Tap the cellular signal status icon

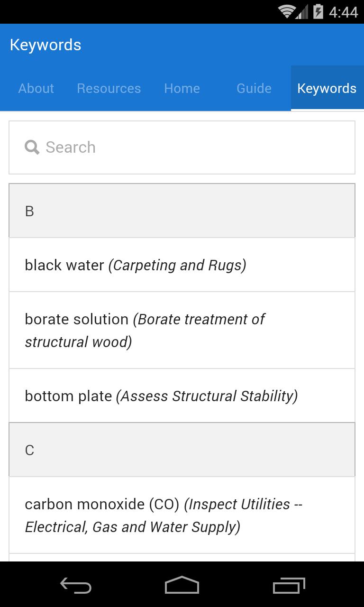[302, 11]
